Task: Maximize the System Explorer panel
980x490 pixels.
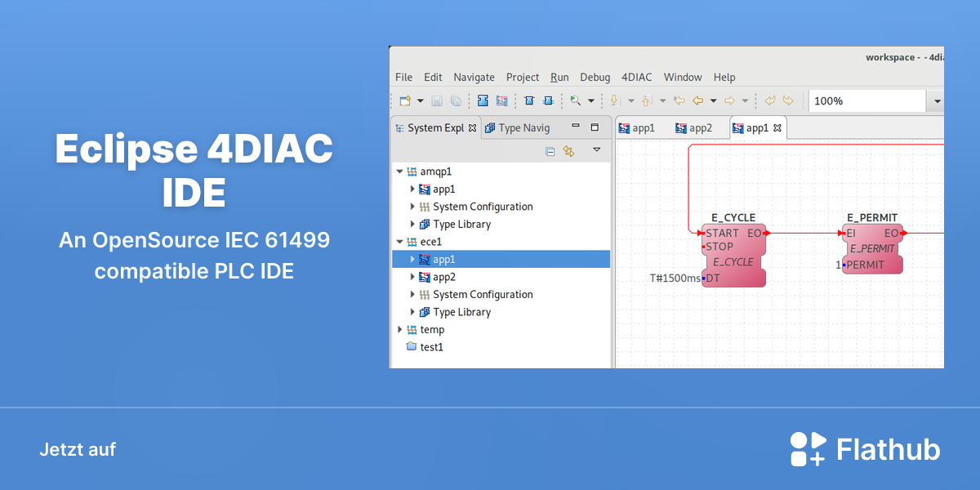Action: pos(595,127)
